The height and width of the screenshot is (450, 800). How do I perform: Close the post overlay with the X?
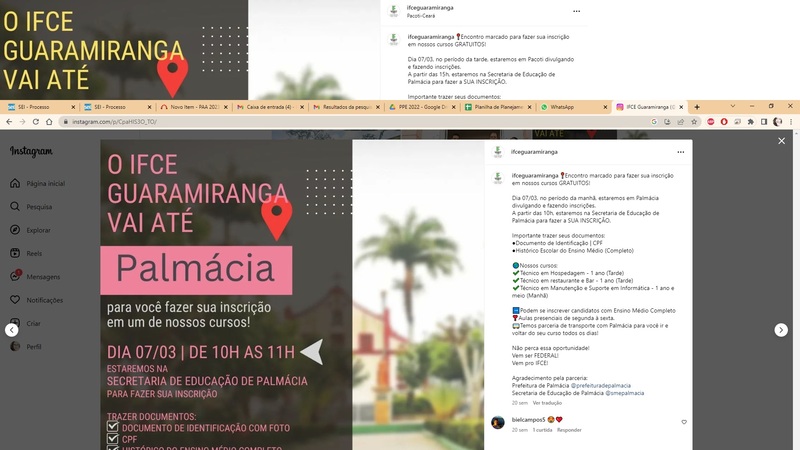click(x=782, y=141)
